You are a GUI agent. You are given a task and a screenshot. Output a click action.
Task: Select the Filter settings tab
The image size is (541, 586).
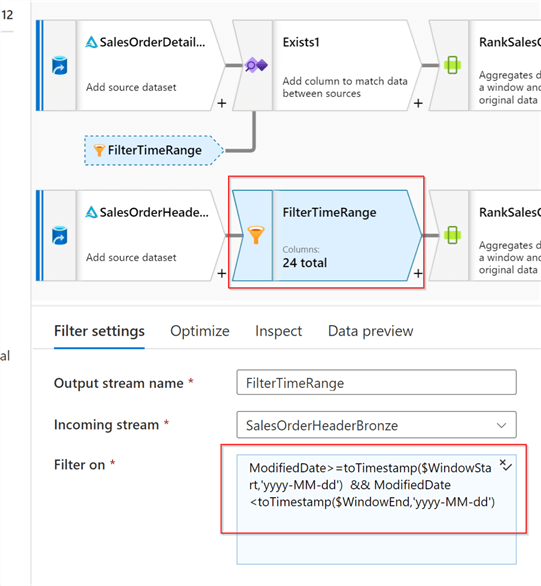click(x=99, y=331)
